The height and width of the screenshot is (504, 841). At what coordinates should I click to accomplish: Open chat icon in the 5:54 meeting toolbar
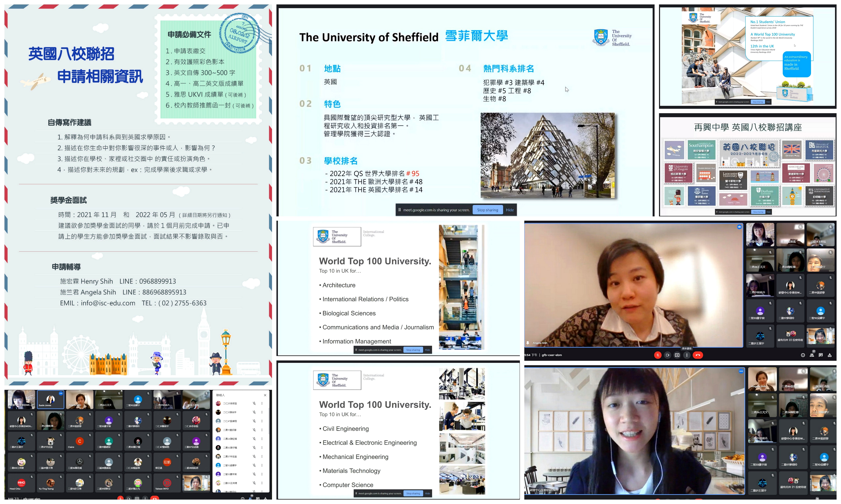click(x=821, y=355)
